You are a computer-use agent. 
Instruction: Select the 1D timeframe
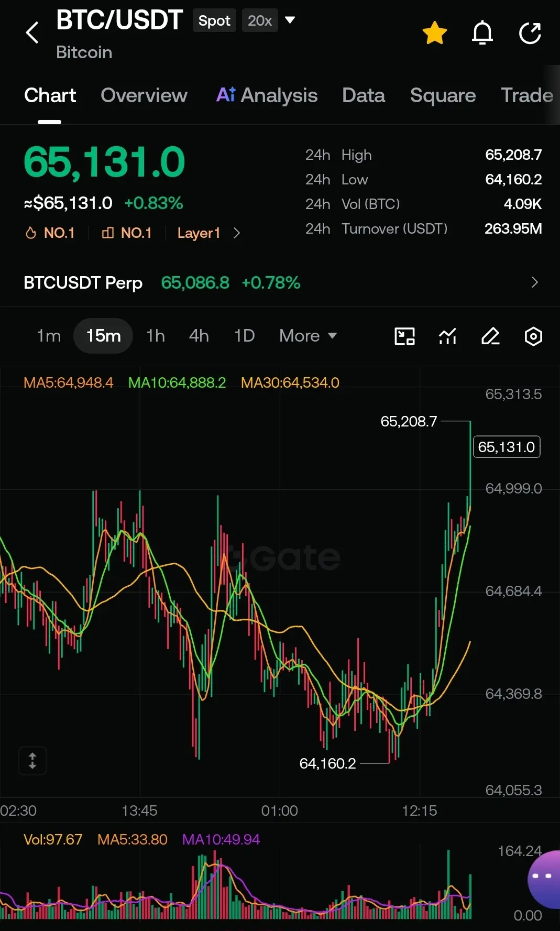(x=244, y=335)
